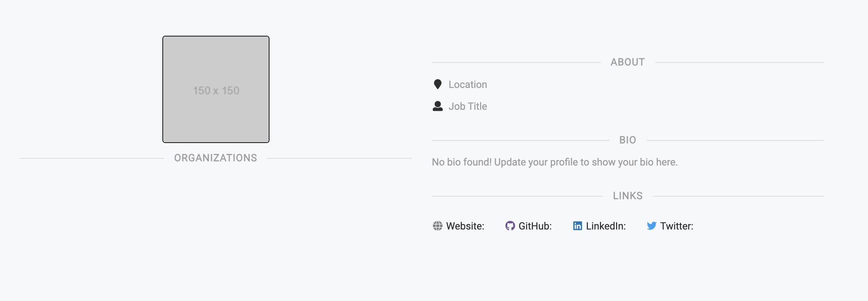Click the globe icon next to Website
Screen dimensions: 868x301
point(438,226)
